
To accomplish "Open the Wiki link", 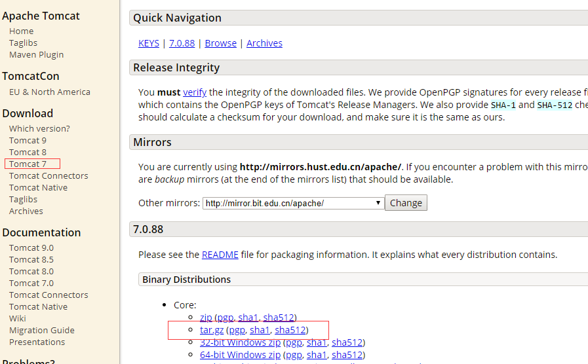I will [x=18, y=318].
